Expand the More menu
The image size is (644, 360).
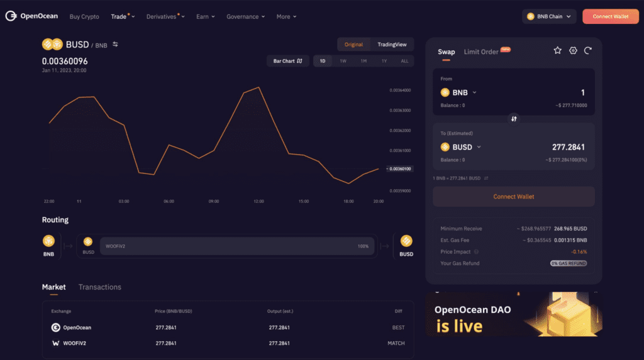286,16
